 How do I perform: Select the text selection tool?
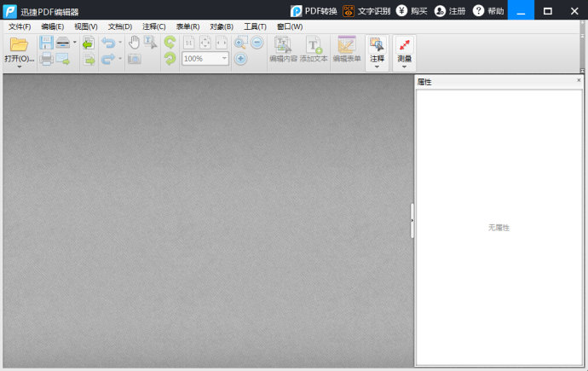click(150, 43)
